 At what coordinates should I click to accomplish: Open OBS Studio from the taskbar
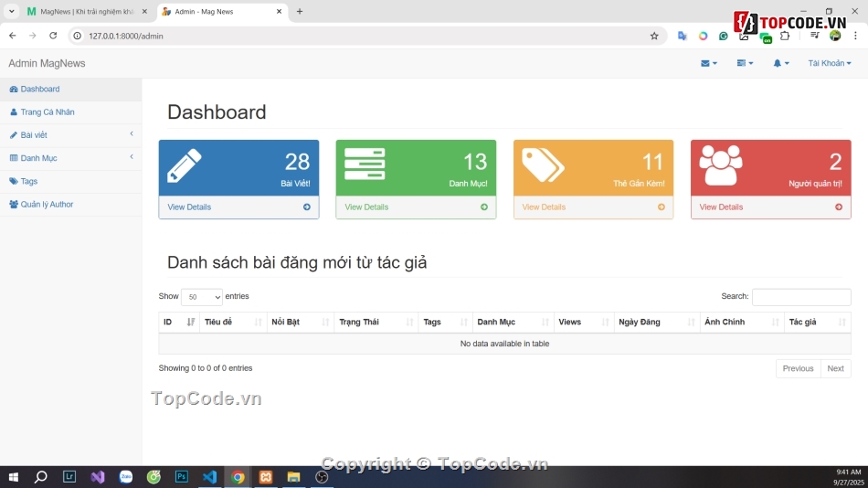[x=322, y=477]
